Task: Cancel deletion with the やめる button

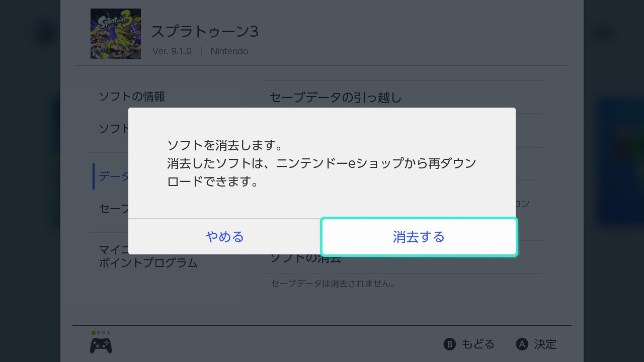Action: coord(224,237)
